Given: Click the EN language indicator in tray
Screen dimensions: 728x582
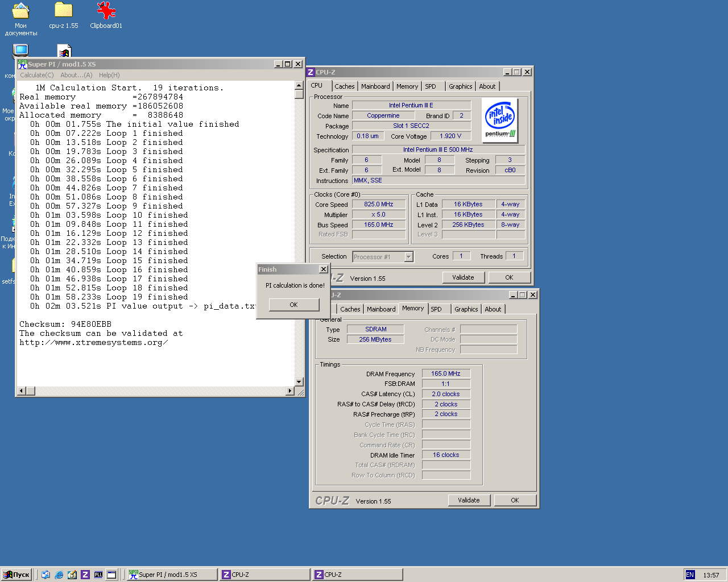Looking at the screenshot, I should [x=690, y=575].
